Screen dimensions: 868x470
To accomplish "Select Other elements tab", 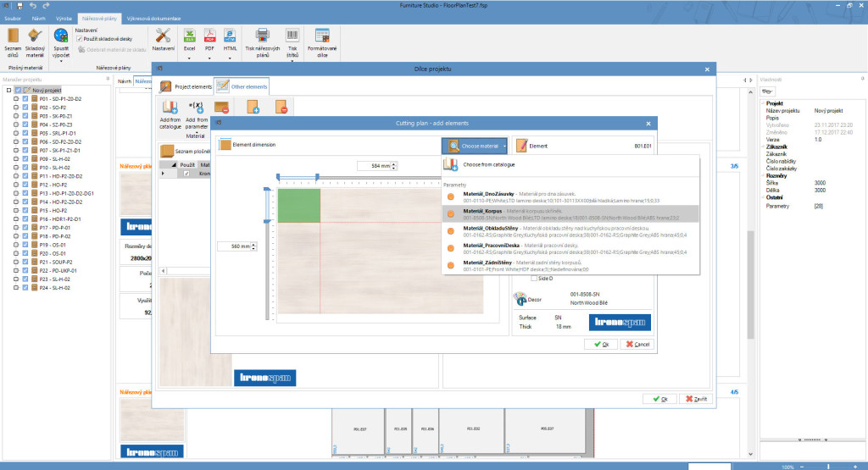I will click(x=242, y=87).
